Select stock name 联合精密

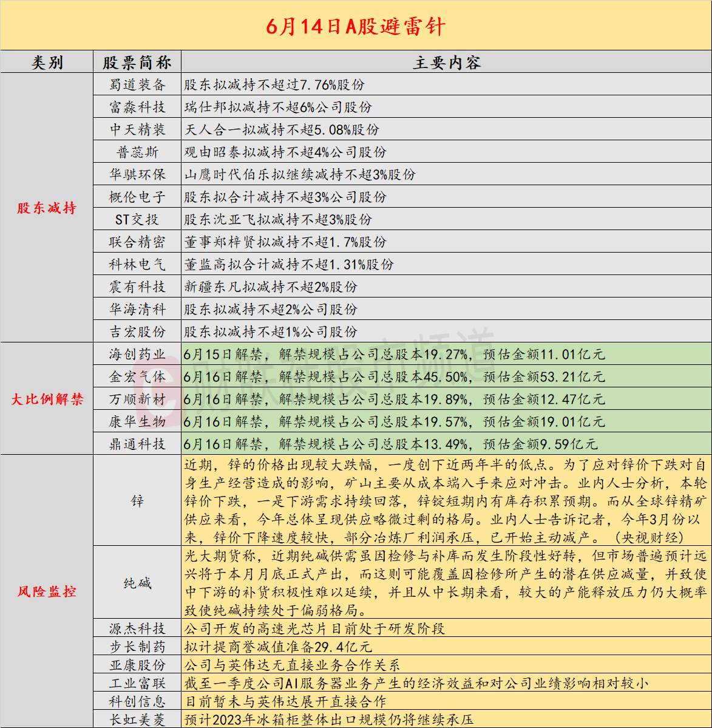point(137,242)
